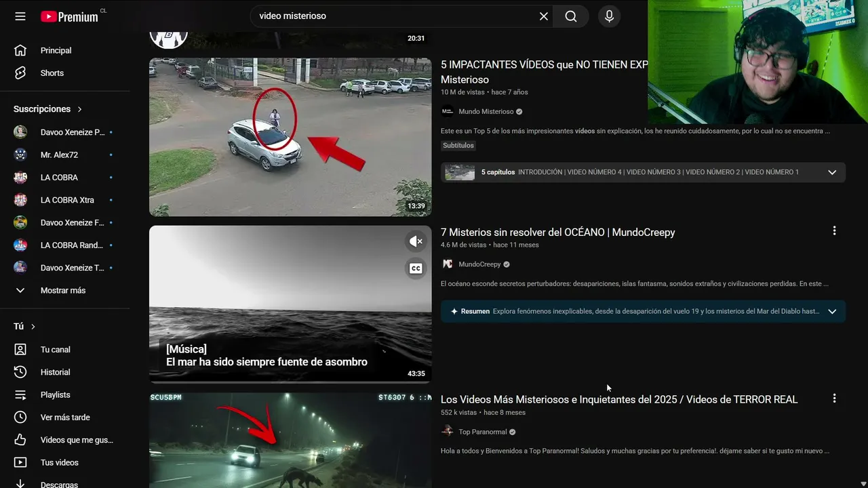Click Davoo Xeneize F... channel avatar

tap(20, 222)
